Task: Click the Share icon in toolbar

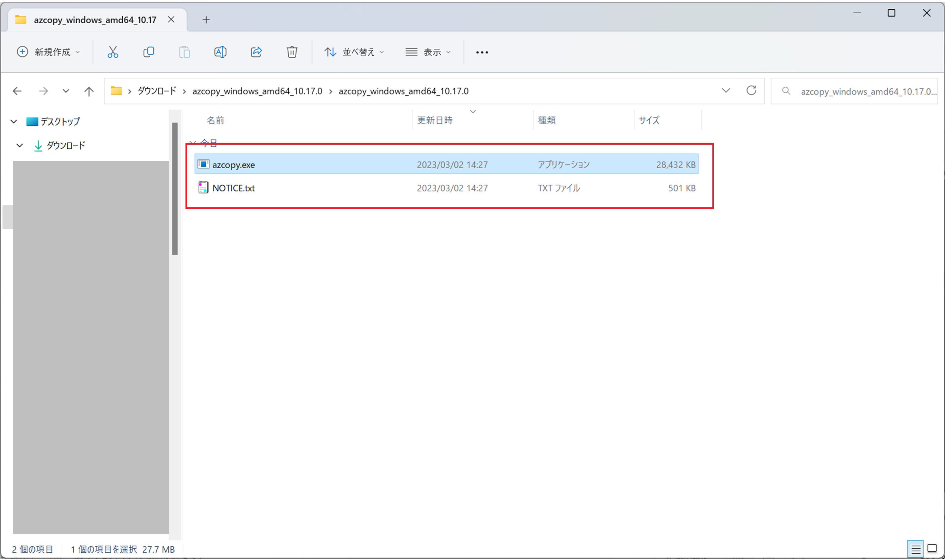Action: pos(256,52)
